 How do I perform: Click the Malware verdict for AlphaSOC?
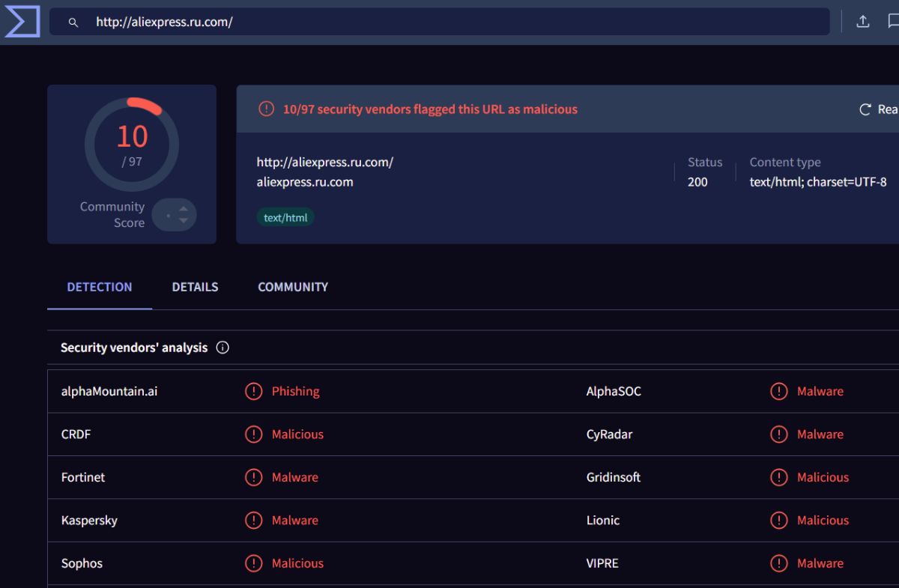pos(820,391)
